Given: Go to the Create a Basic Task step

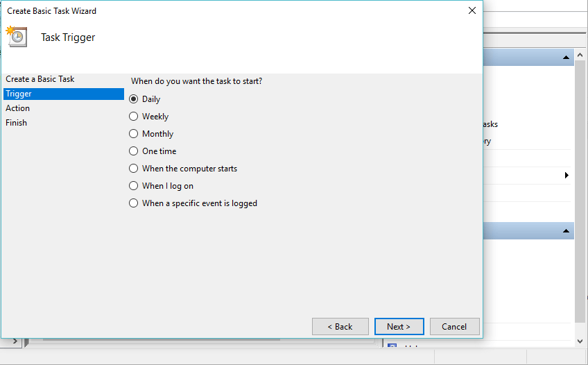Looking at the screenshot, I should click(x=40, y=79).
